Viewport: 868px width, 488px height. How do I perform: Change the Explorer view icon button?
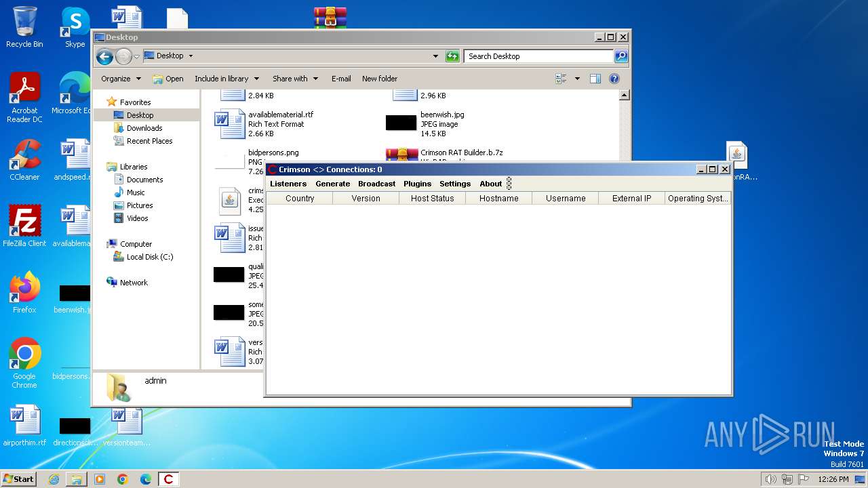tap(561, 79)
